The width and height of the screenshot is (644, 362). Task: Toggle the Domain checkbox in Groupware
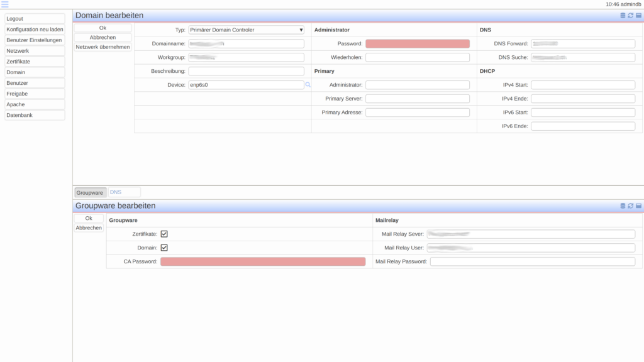point(164,248)
